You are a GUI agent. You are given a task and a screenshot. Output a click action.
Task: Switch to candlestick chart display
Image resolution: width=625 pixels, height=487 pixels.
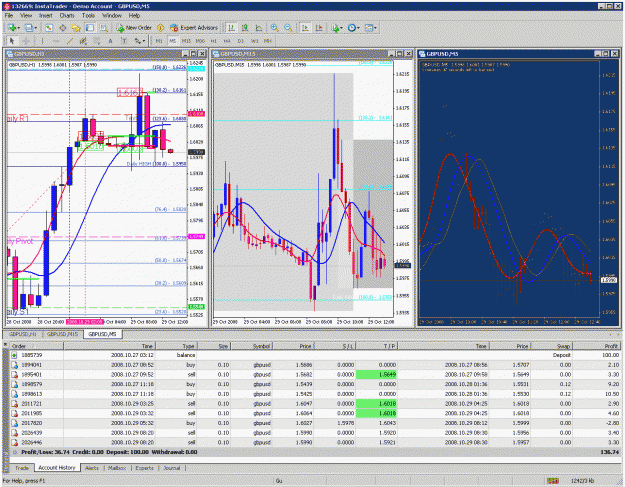coord(245,28)
